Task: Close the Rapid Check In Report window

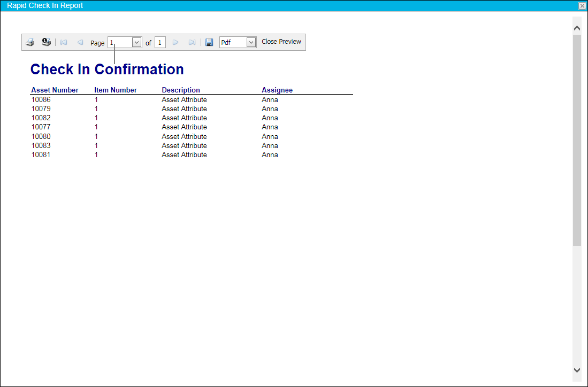Action: click(582, 6)
